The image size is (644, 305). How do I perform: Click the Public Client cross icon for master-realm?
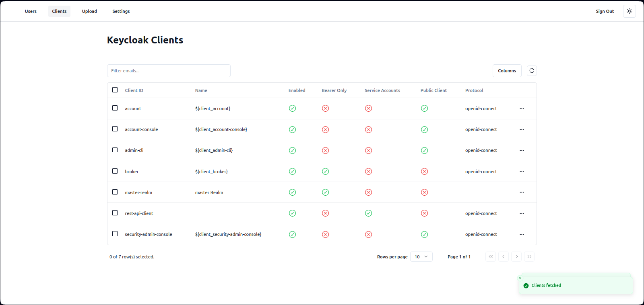coord(425,192)
